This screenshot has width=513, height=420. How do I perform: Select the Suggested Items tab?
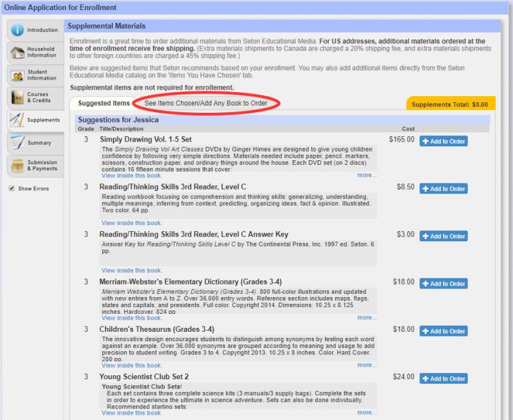(x=104, y=103)
